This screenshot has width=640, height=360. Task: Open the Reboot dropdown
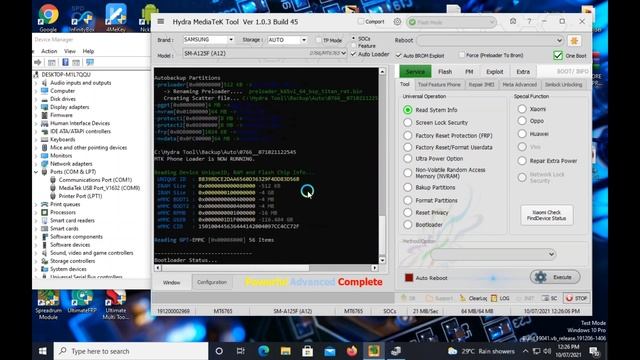pyautogui.click(x=490, y=40)
